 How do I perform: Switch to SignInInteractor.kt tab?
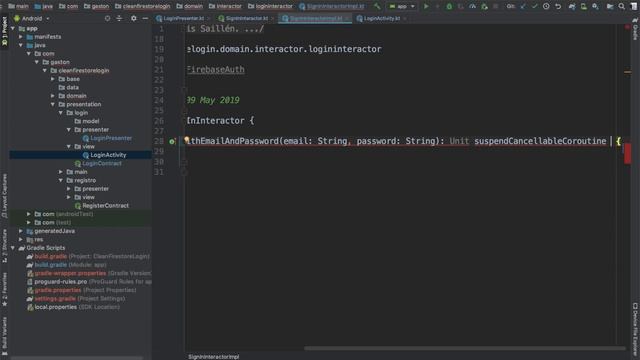point(246,18)
